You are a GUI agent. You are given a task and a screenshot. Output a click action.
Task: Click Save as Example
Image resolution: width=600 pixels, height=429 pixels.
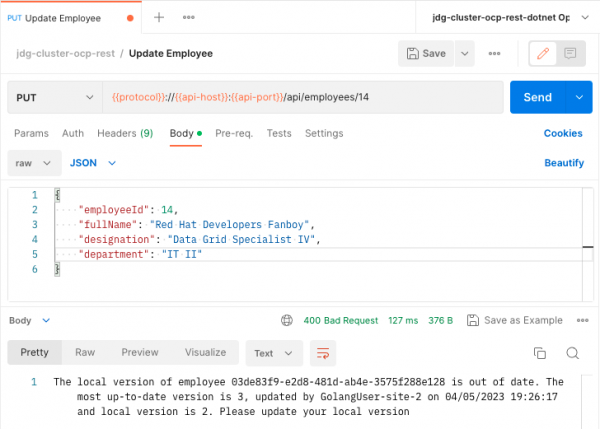[x=521, y=321]
